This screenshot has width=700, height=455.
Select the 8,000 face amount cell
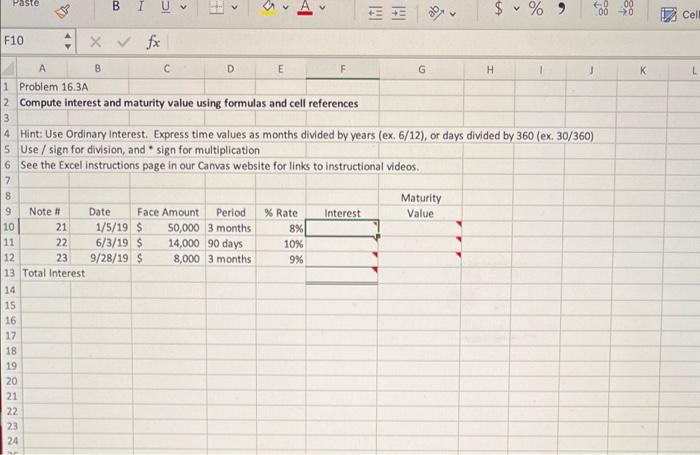(x=169, y=259)
